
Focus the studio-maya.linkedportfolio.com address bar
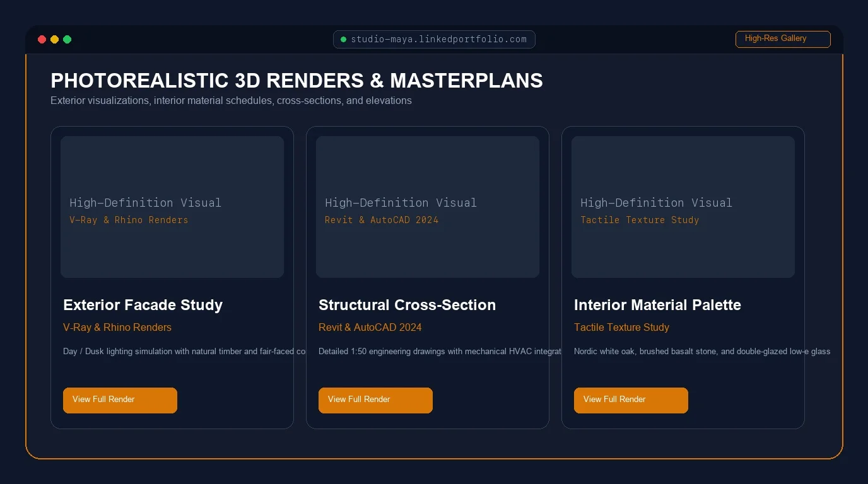[x=434, y=39]
